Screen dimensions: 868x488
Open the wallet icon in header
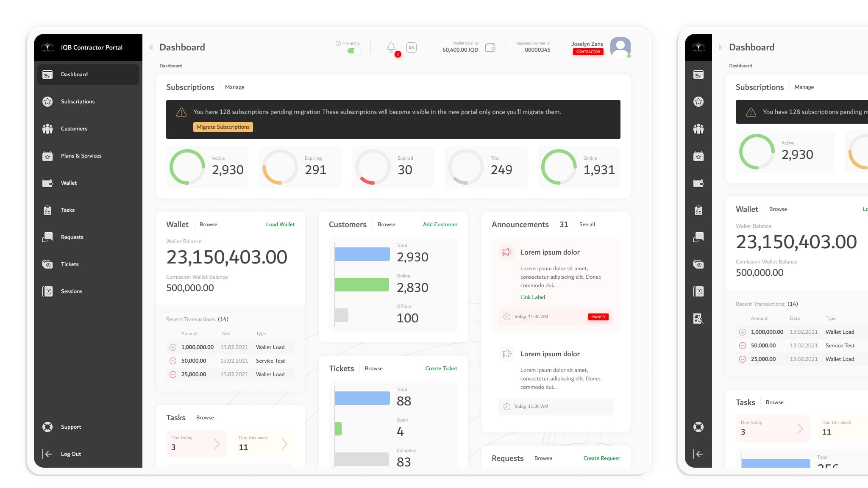(490, 47)
